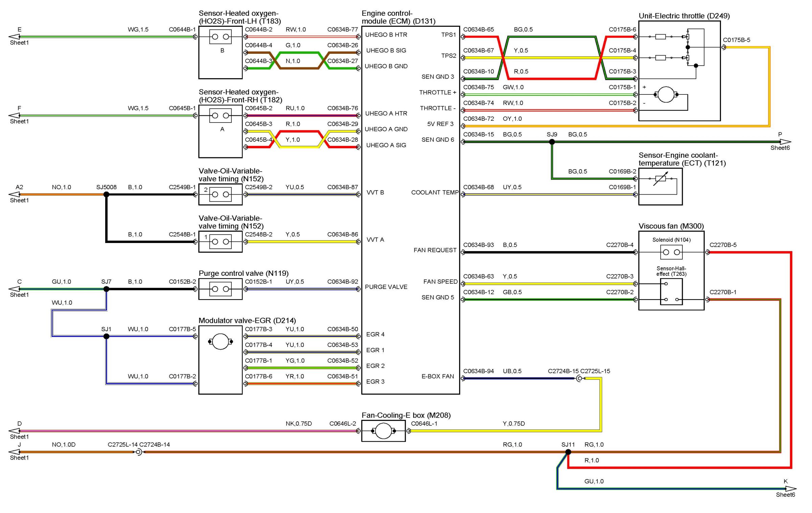This screenshot has height=513, width=812.
Task: Click the C2724B-15 inline connector symbol
Action: [x=579, y=378]
